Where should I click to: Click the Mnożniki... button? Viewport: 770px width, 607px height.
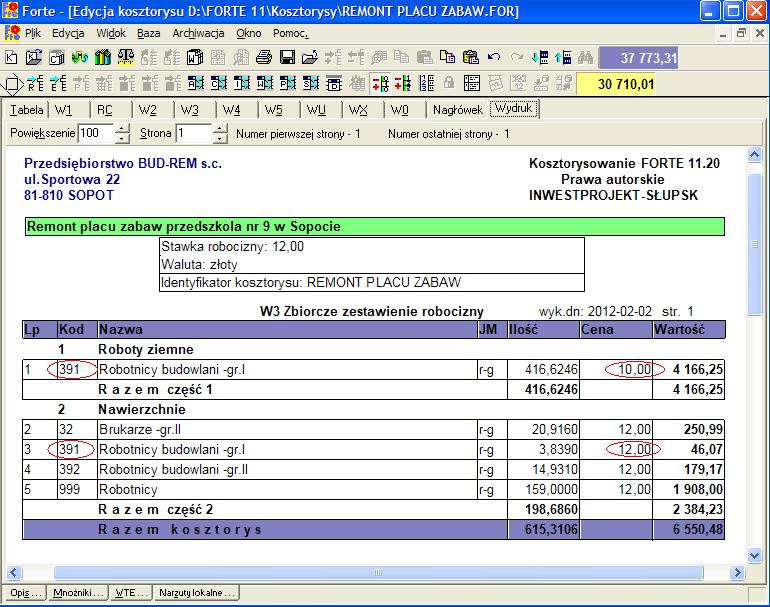(78, 593)
